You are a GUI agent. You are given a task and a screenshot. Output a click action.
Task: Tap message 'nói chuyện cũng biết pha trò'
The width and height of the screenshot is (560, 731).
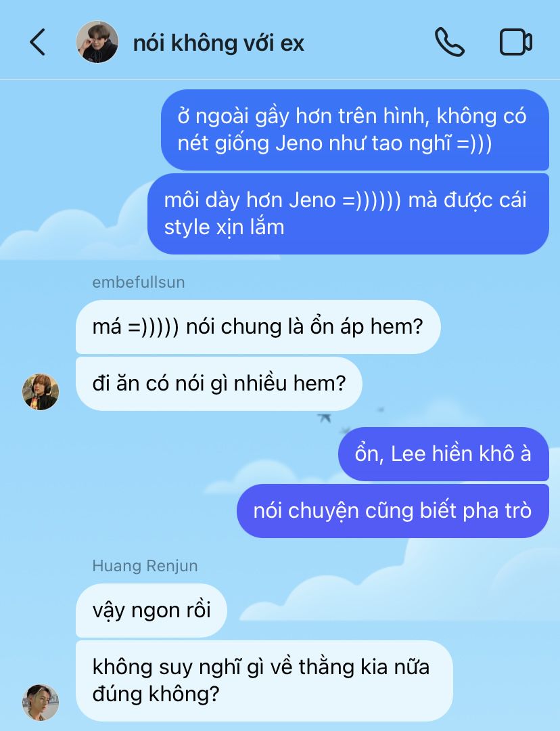[393, 510]
